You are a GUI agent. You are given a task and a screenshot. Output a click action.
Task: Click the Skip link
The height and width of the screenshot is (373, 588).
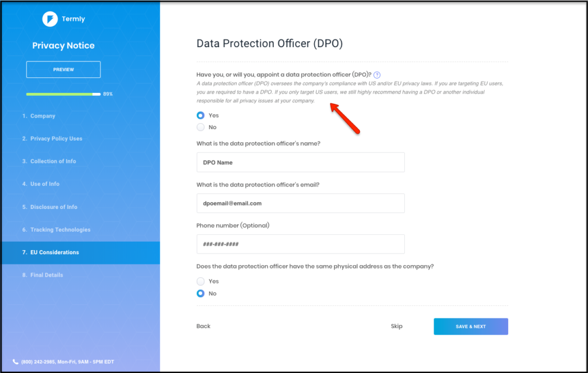(x=396, y=326)
